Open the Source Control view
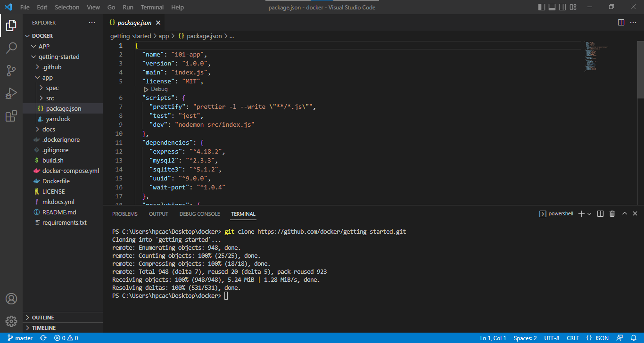Image resolution: width=644 pixels, height=343 pixels. 11,70
